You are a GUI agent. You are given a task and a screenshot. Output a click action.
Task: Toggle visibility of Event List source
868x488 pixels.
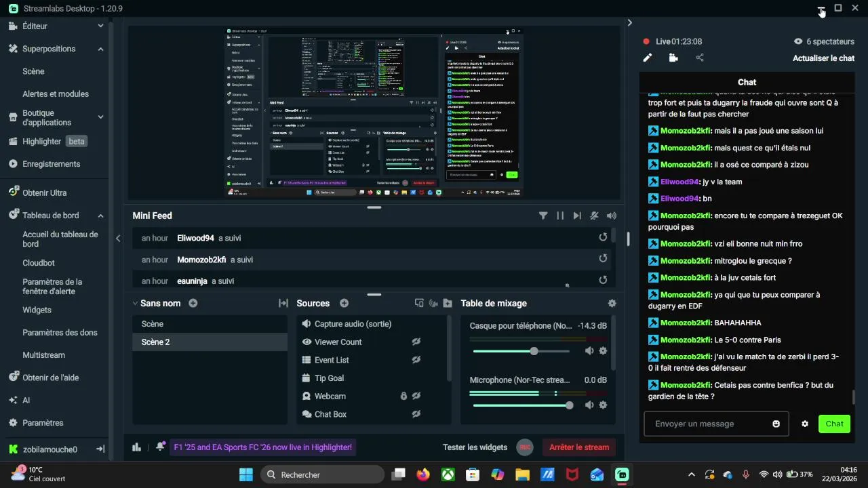pyautogui.click(x=416, y=360)
